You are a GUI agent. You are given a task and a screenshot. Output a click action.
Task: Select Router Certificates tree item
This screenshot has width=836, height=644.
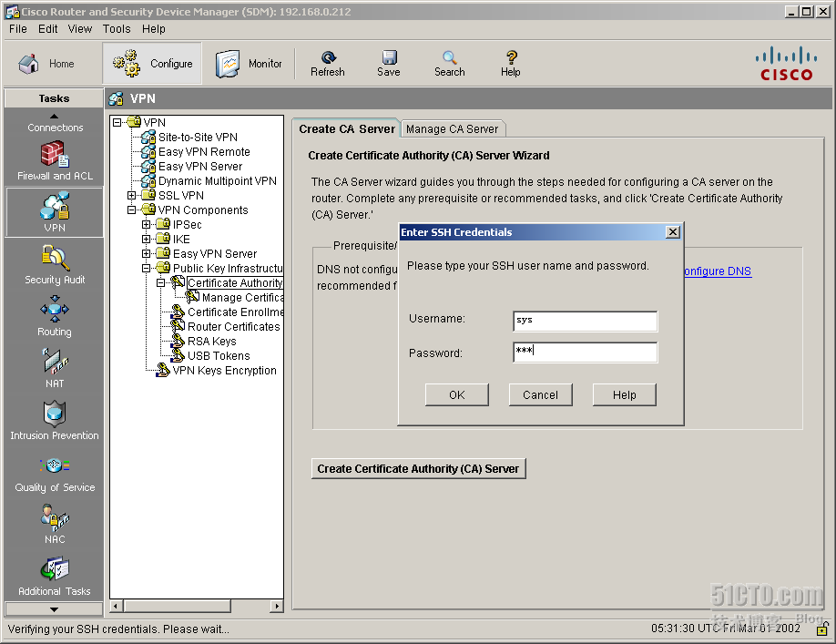pyautogui.click(x=233, y=327)
